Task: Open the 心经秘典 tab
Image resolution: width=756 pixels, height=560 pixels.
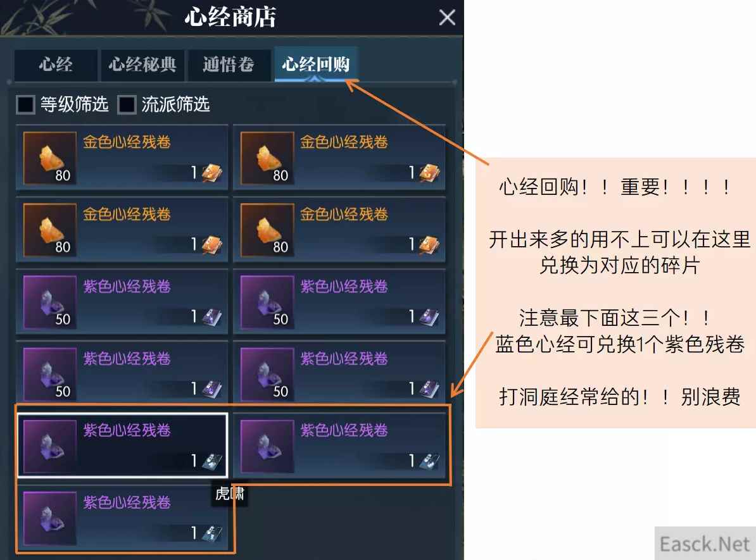Action: tap(142, 65)
